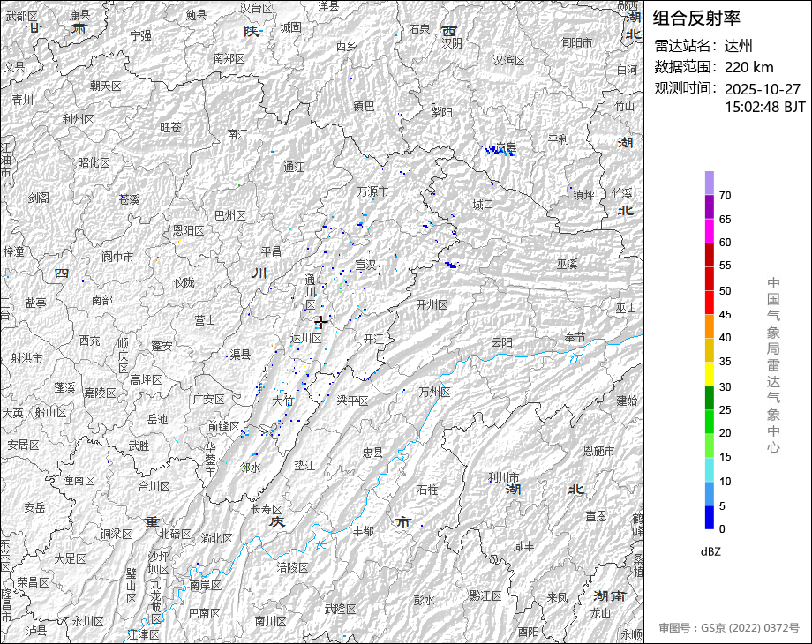Click the 巴州区 map label
The width and height of the screenshot is (812, 644).
pyautogui.click(x=230, y=215)
